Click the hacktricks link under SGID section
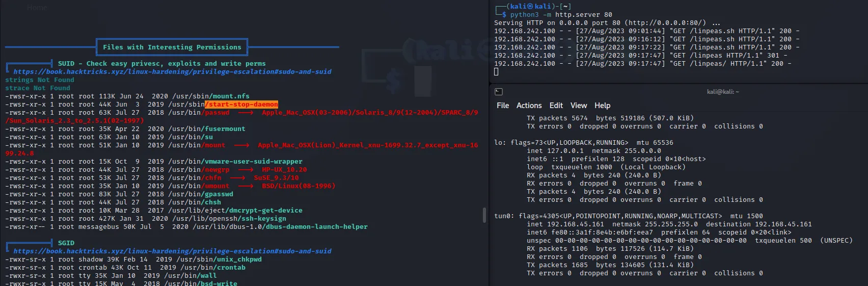Viewport: 868px width, 286px height. pyautogui.click(x=172, y=251)
